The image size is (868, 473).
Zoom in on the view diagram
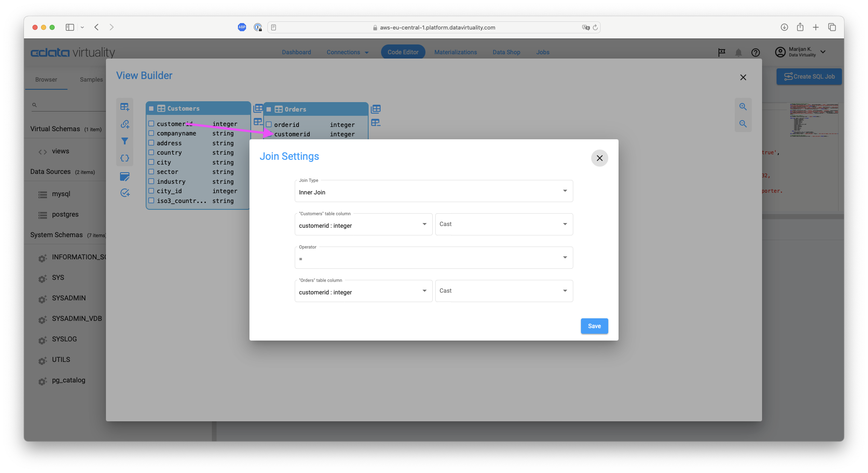click(x=743, y=106)
